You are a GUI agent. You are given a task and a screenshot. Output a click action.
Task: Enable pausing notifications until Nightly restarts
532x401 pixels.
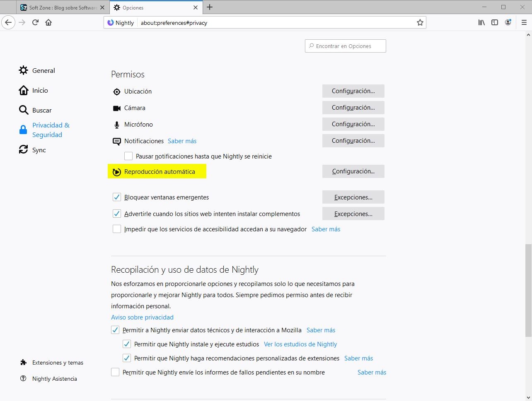click(x=128, y=156)
